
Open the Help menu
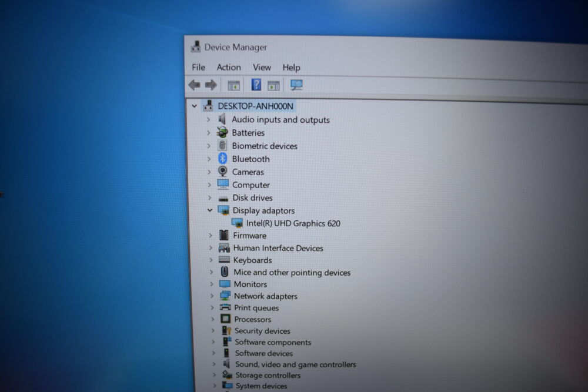[292, 68]
